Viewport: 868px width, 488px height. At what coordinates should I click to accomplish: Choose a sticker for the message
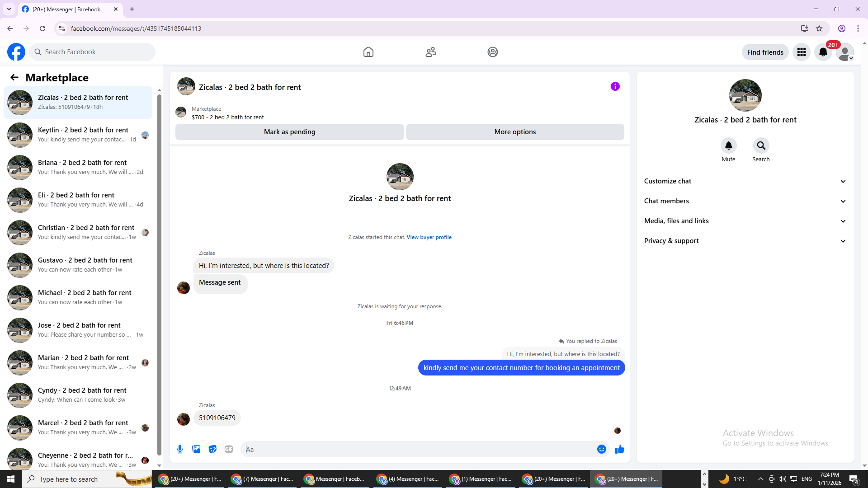coord(212,449)
